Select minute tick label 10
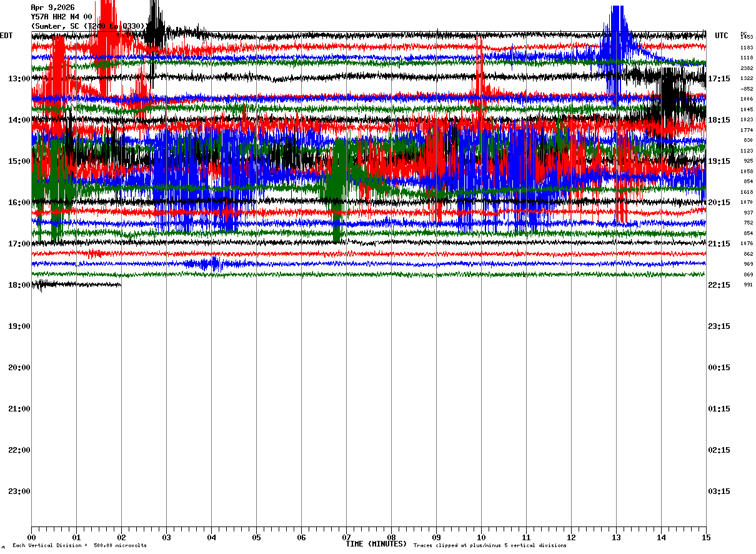The width and height of the screenshot is (756, 554). (481, 537)
